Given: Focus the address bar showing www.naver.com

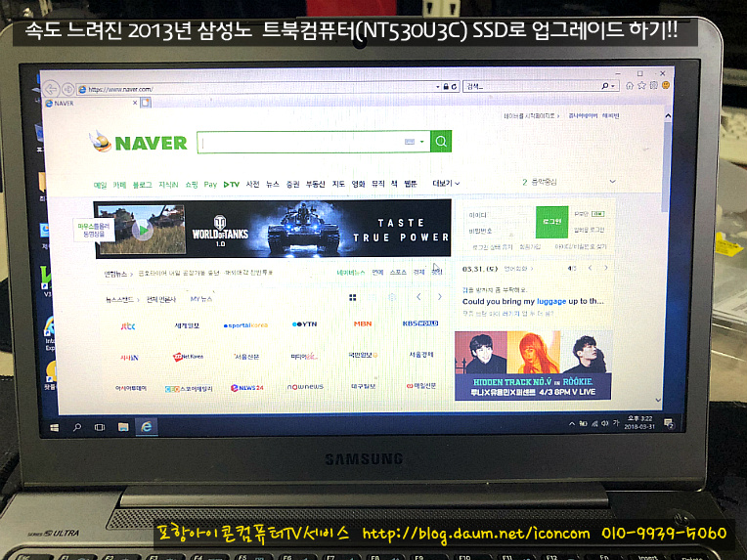Looking at the screenshot, I should click(257, 89).
